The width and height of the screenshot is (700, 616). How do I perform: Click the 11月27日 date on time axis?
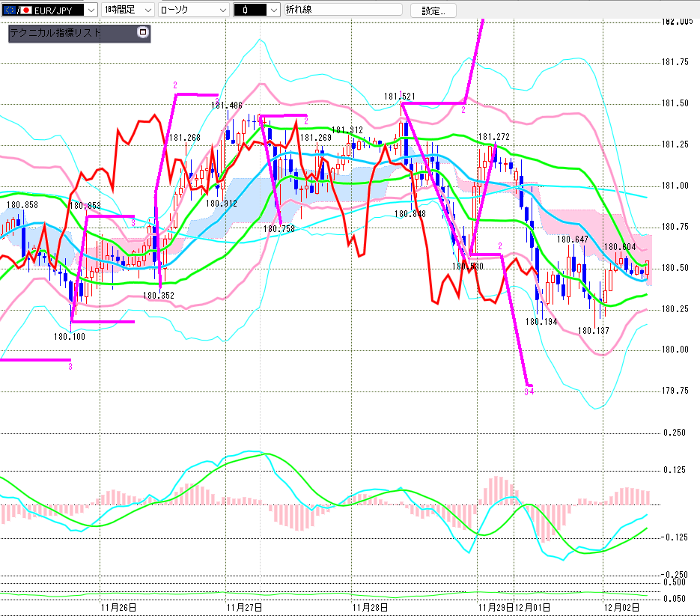(244, 606)
